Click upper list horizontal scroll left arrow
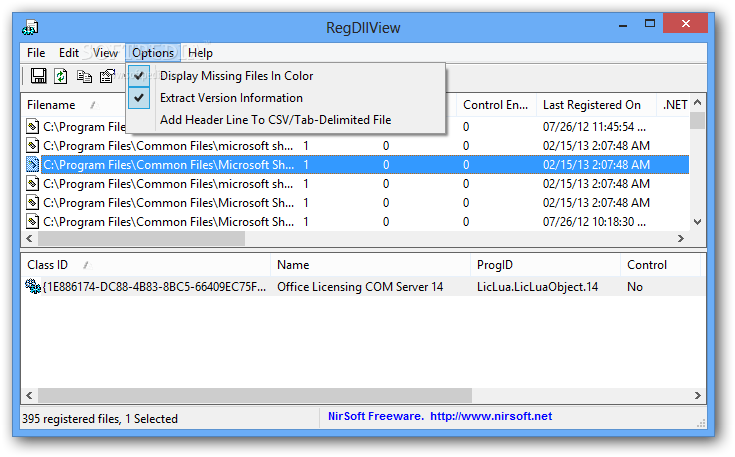Viewport: 735px width, 457px height. 30,239
